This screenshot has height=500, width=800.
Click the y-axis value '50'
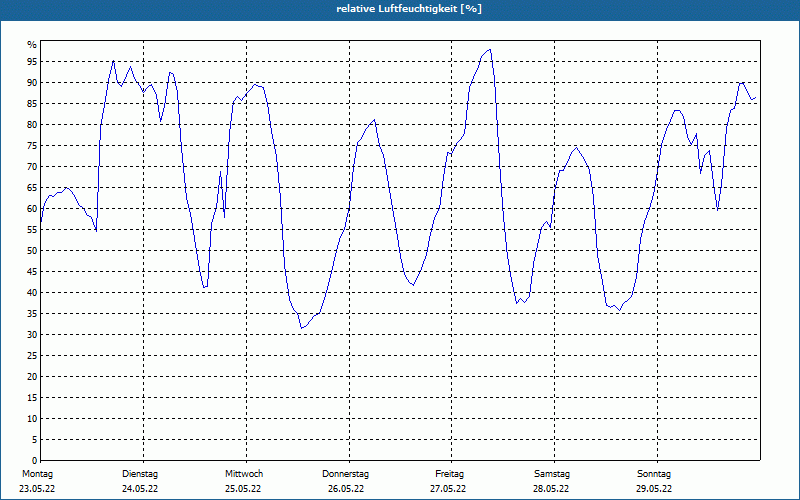pyautogui.click(x=32, y=251)
